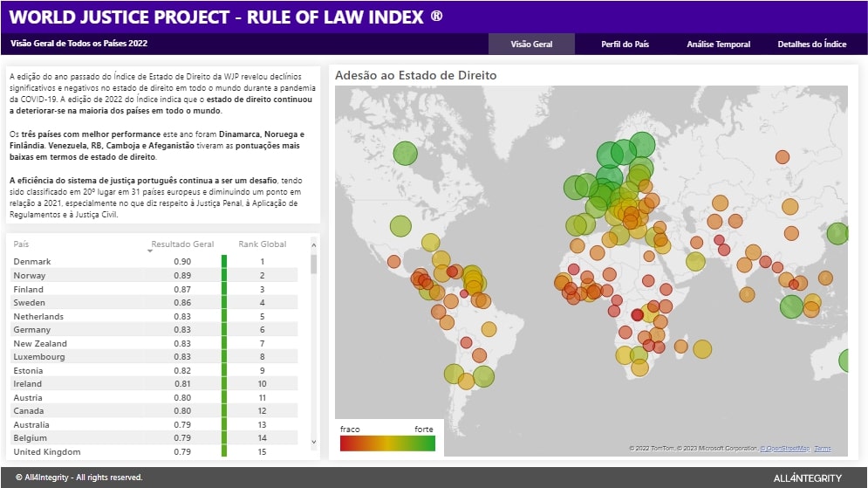Select the Sweden row
Viewport: 868px width, 488px height.
point(155,302)
